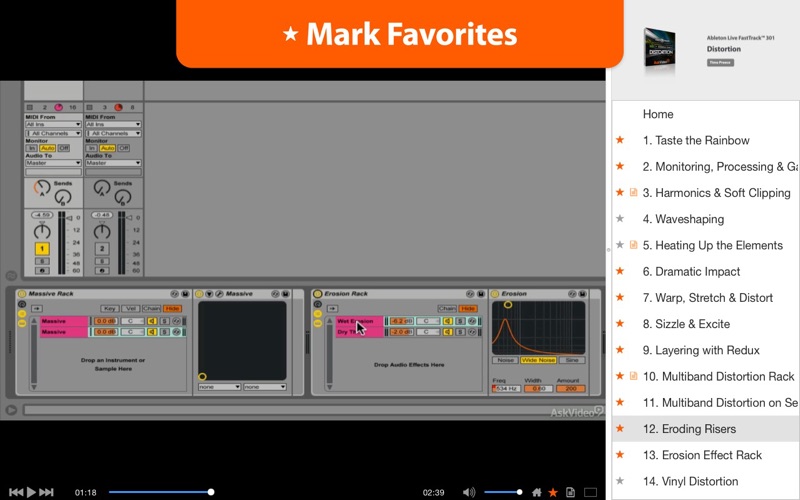Select Noise mode in Erosion

pyautogui.click(x=505, y=360)
